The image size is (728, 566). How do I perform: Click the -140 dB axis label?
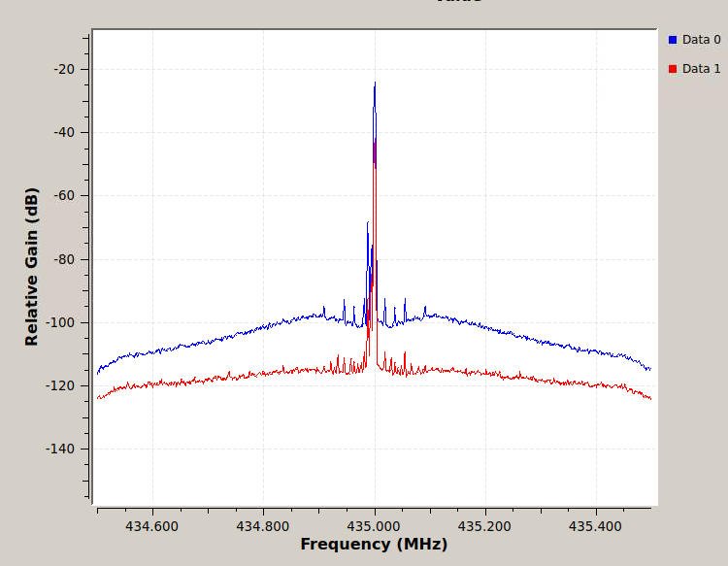tap(60, 449)
